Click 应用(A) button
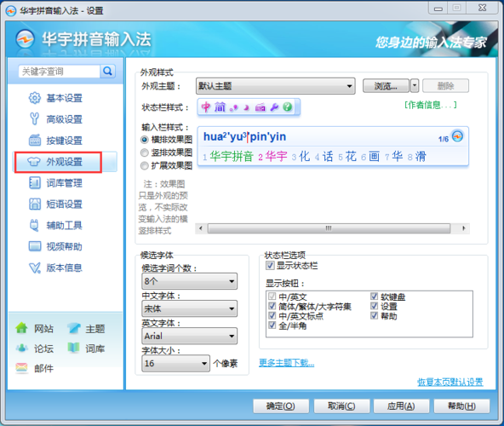 [401, 406]
